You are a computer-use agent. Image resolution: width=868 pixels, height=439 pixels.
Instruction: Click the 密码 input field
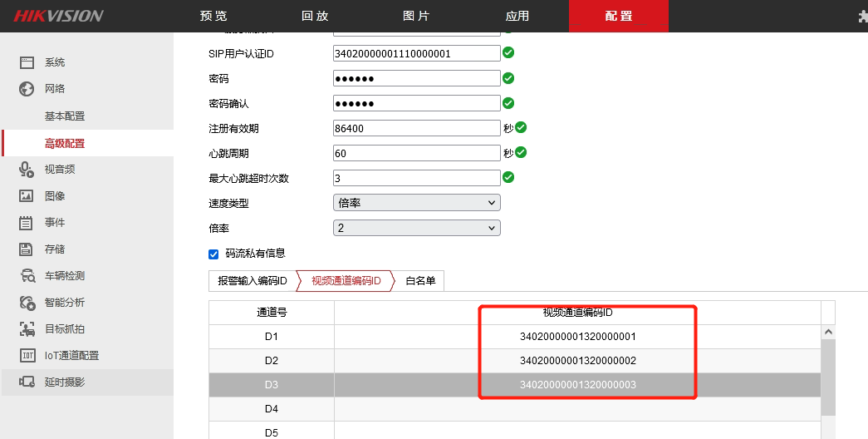(417, 78)
